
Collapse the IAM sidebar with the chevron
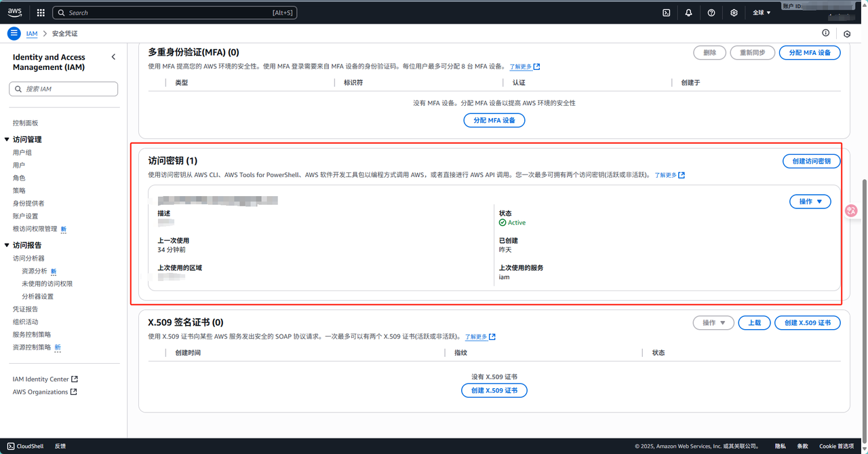click(x=113, y=57)
